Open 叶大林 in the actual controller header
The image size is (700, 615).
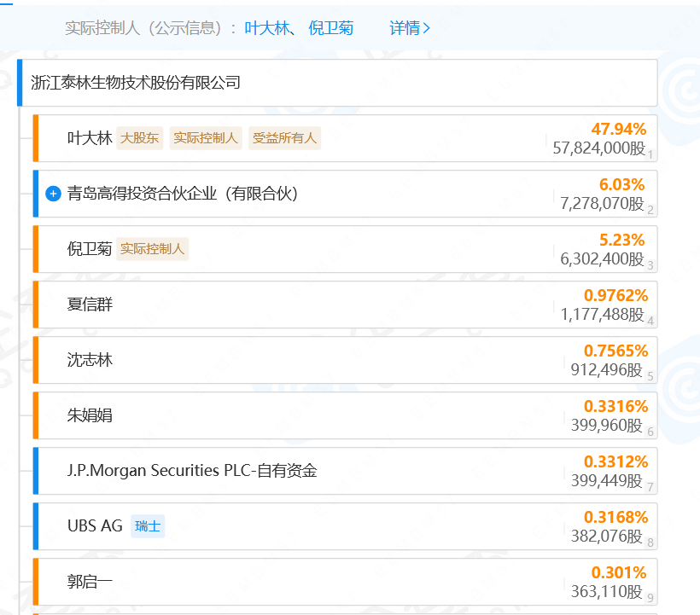[267, 28]
